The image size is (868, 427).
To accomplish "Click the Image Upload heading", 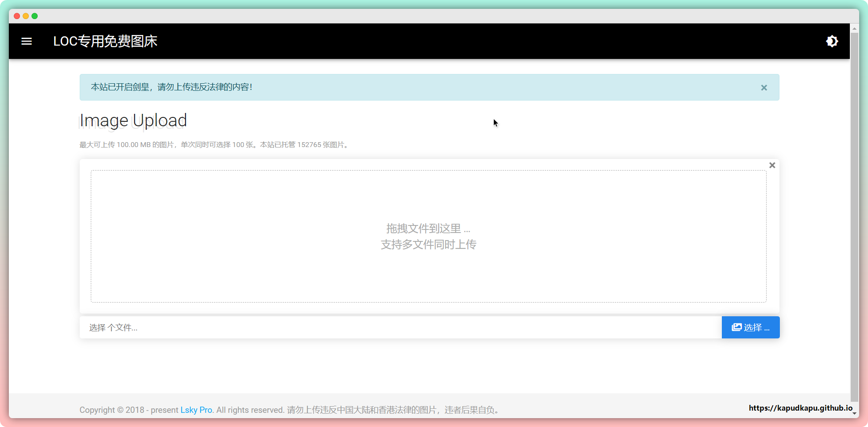I will coord(133,120).
